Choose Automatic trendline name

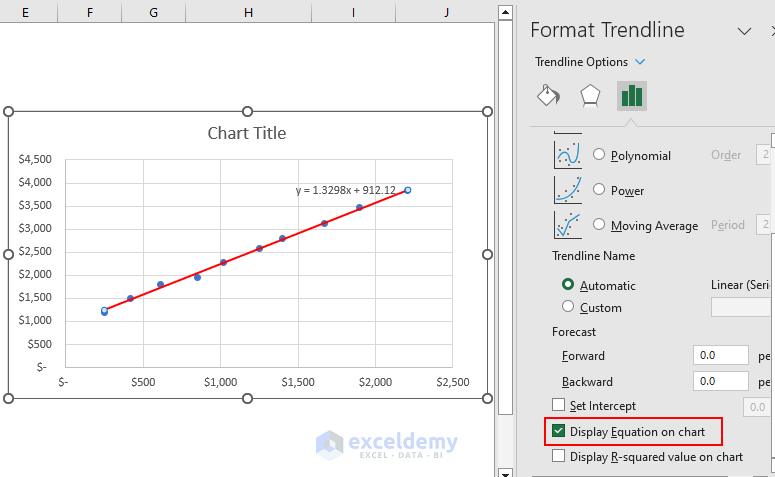(x=568, y=285)
